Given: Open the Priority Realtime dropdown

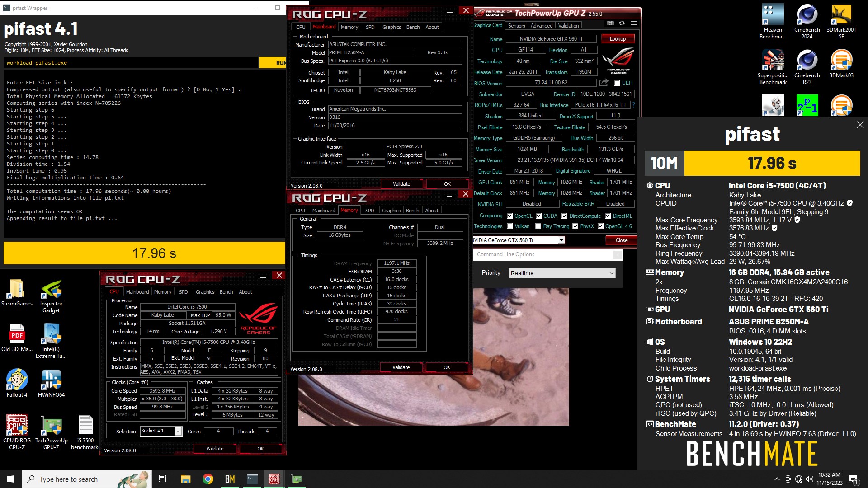Looking at the screenshot, I should coord(562,273).
